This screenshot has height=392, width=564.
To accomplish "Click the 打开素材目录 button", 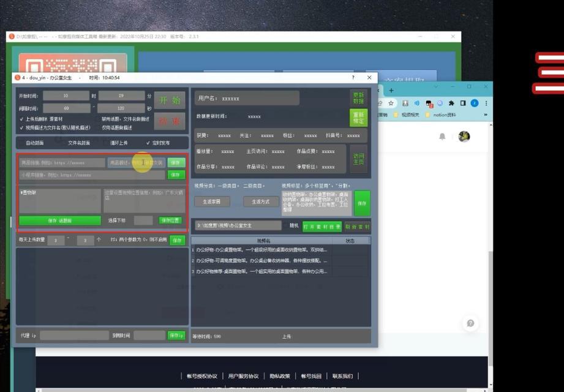I will tap(322, 227).
